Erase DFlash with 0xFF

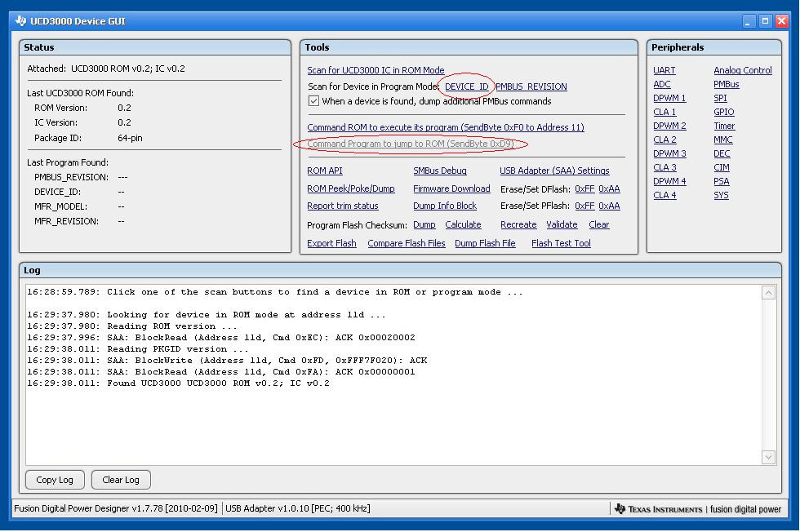pyautogui.click(x=584, y=188)
